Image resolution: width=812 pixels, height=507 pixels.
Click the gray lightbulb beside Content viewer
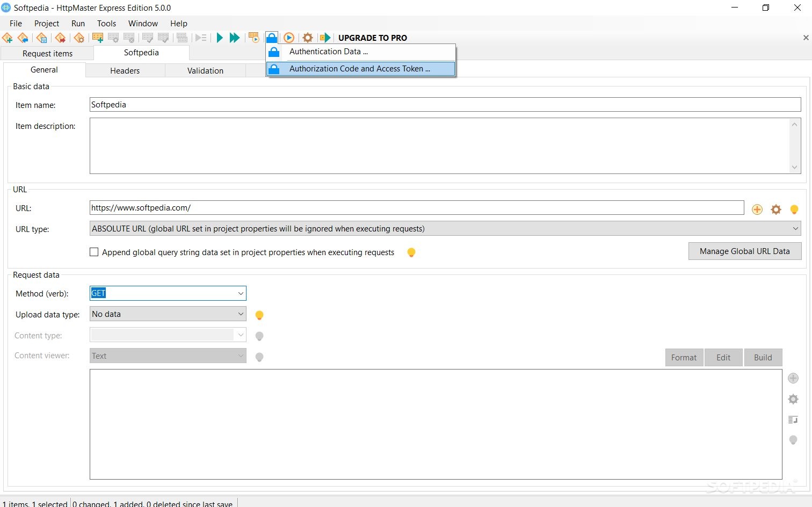coord(259,357)
